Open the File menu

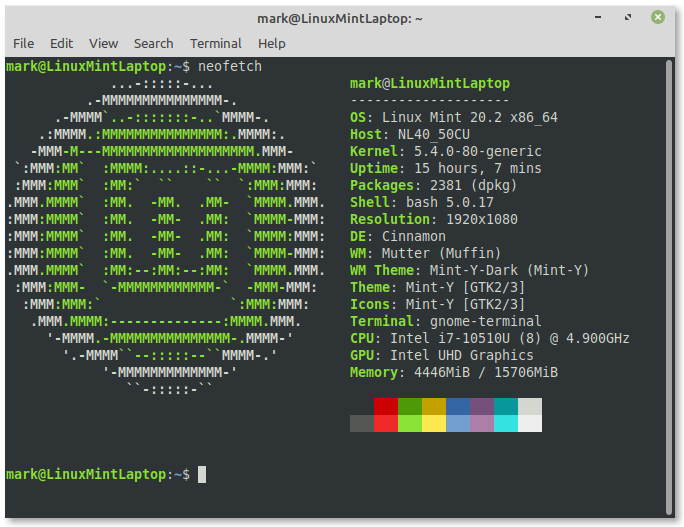click(x=24, y=44)
